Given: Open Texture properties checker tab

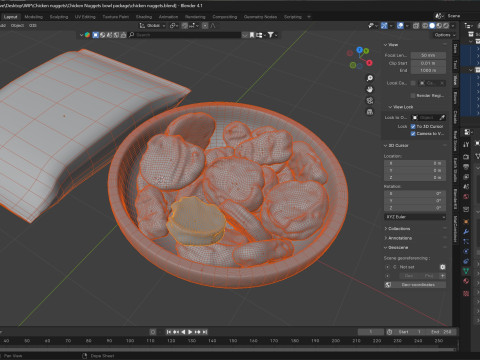Looking at the screenshot, I should point(466,293).
